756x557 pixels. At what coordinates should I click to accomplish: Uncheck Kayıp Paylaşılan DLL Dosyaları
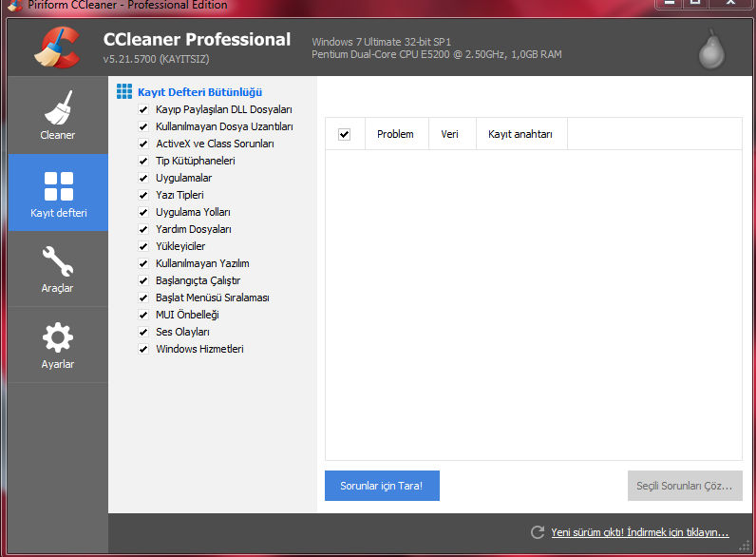click(x=143, y=109)
